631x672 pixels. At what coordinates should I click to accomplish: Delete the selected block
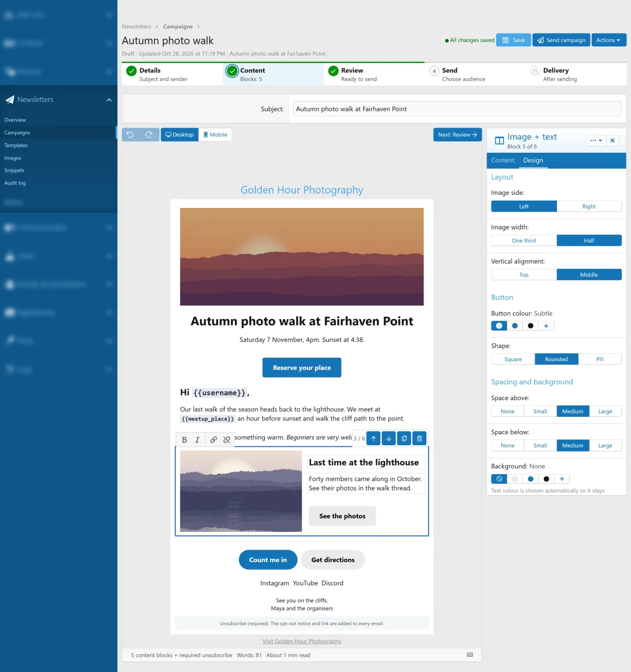point(419,438)
